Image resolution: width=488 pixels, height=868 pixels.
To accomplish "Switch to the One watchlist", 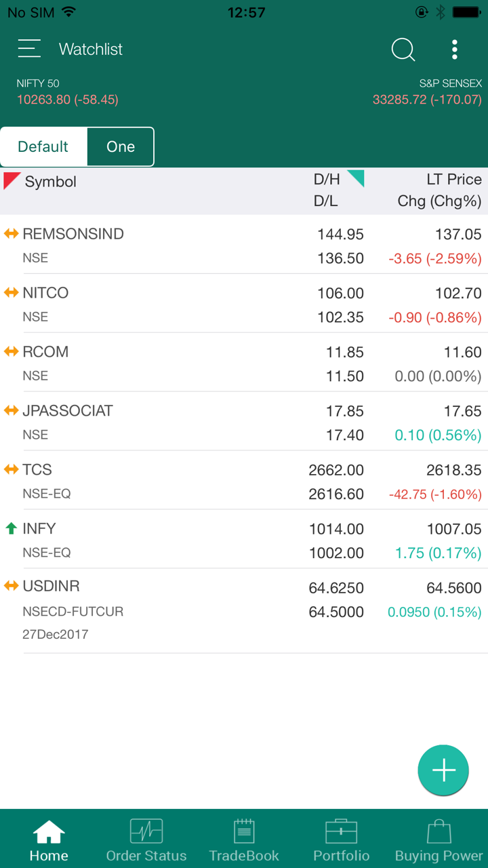I will (121, 146).
